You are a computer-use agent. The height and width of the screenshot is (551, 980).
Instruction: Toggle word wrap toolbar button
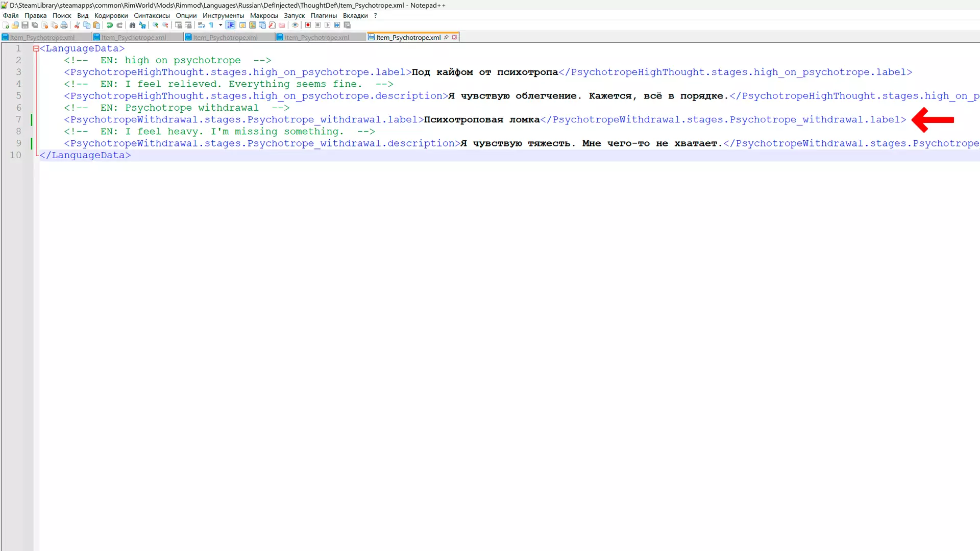point(201,25)
